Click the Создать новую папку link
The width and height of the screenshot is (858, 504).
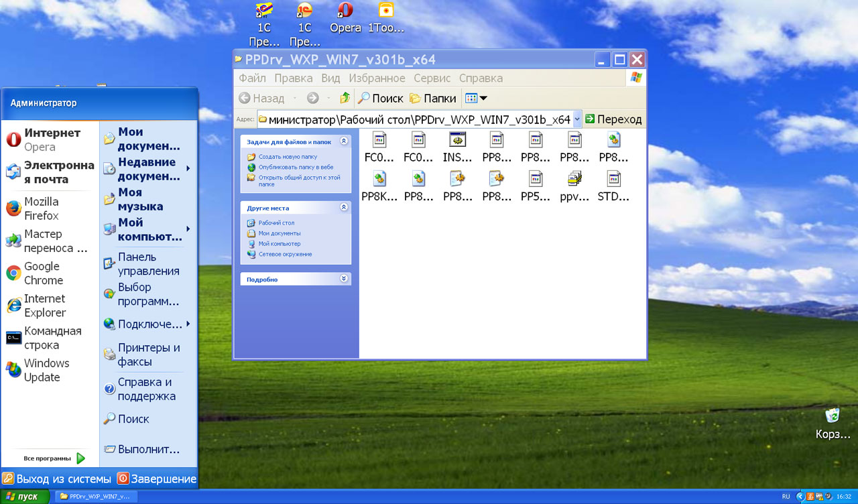[288, 156]
